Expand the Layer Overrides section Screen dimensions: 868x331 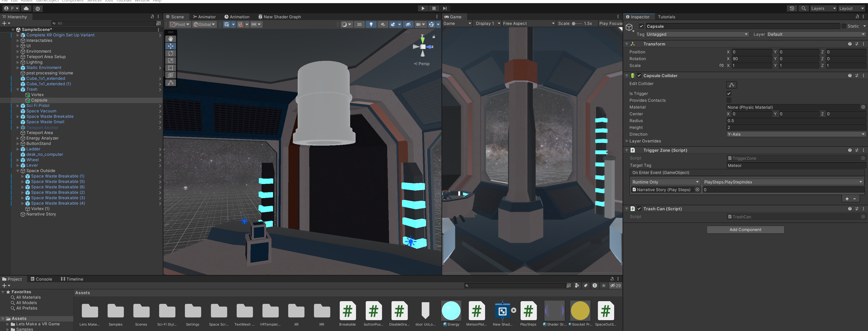(627, 141)
